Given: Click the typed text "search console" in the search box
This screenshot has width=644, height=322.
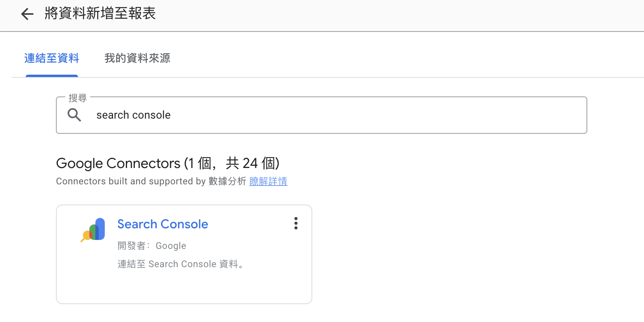Looking at the screenshot, I should click(x=134, y=115).
